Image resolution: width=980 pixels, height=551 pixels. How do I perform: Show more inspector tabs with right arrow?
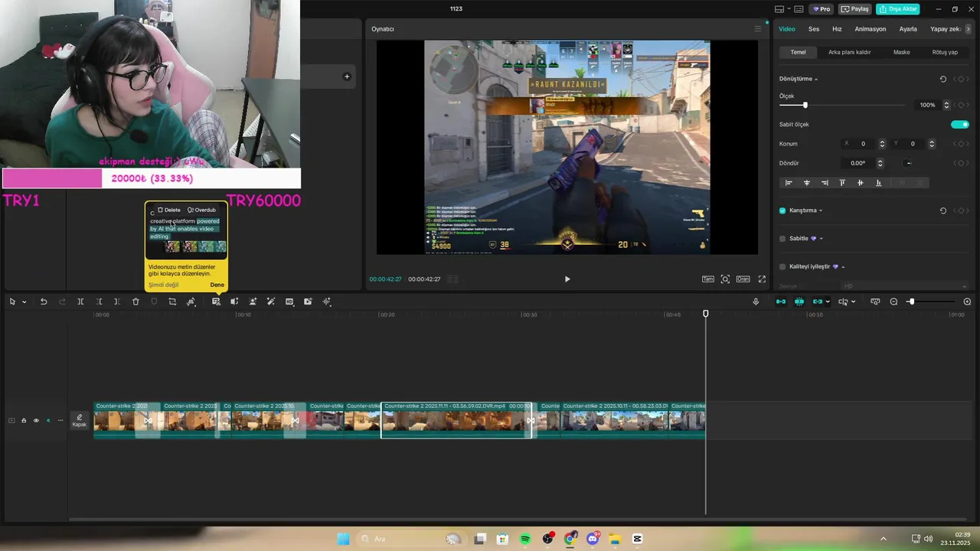click(x=969, y=29)
